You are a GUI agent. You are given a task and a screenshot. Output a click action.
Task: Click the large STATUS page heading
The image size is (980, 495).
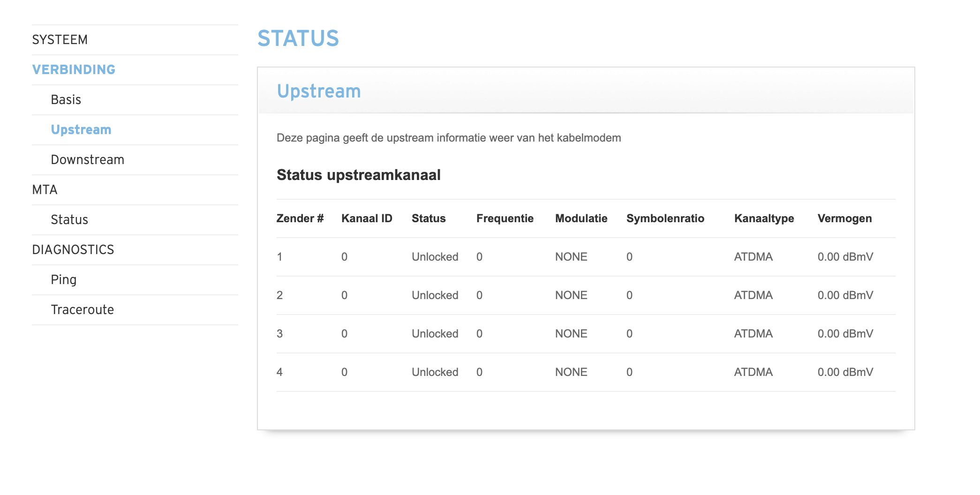(298, 38)
